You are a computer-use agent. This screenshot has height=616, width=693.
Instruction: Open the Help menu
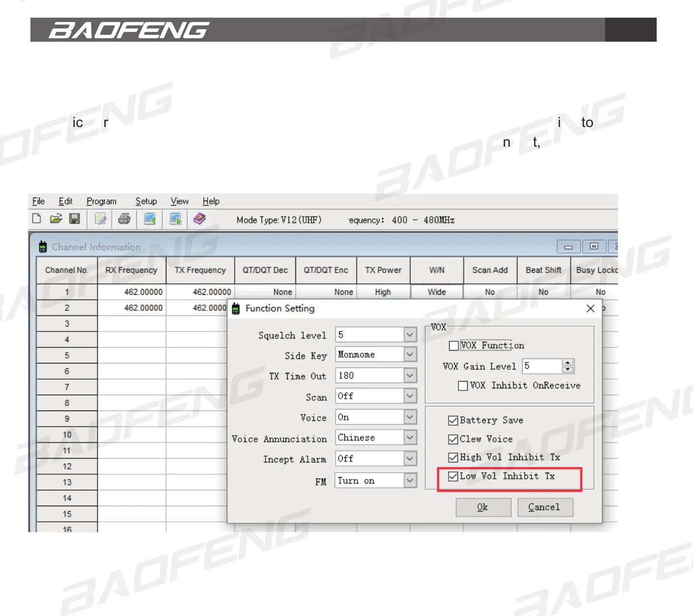coord(211,202)
